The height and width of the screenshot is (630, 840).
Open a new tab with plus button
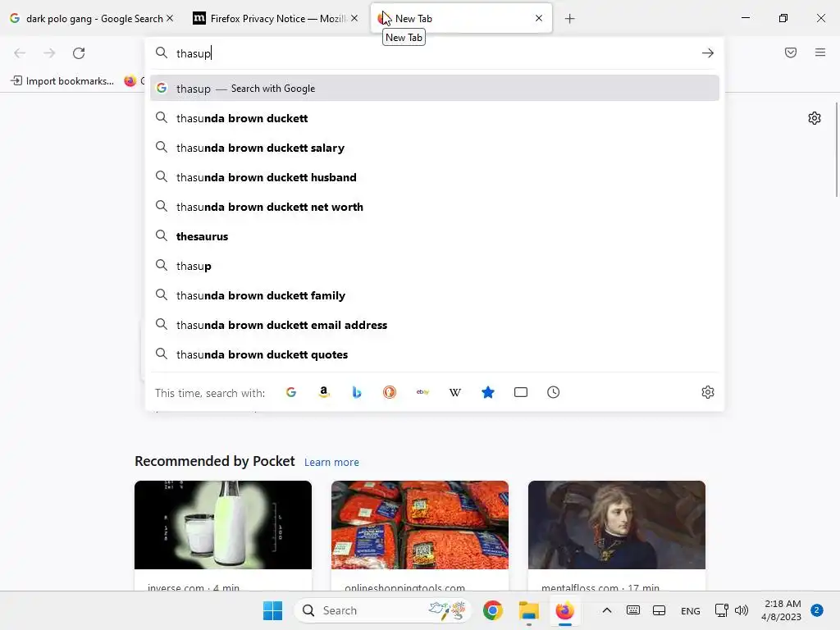pos(569,19)
